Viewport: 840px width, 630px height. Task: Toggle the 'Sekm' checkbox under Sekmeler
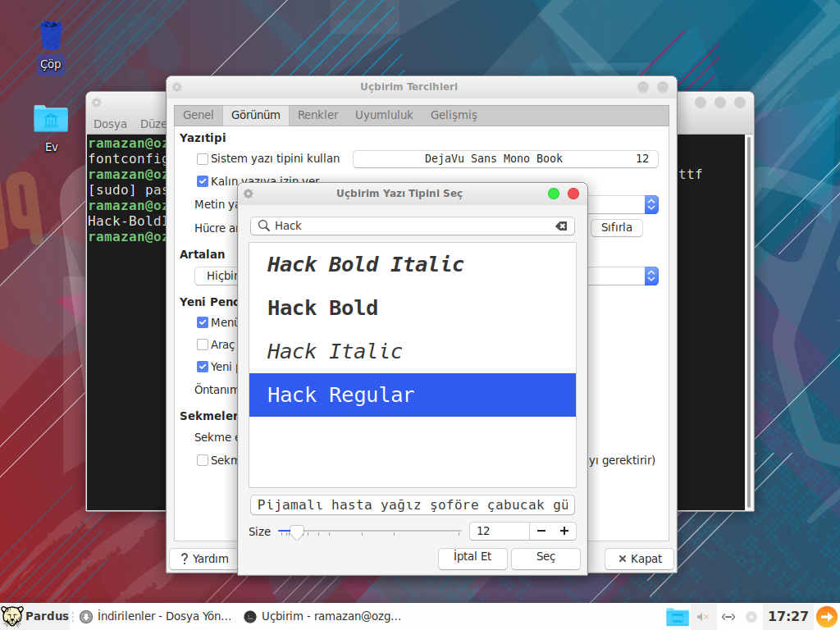[x=203, y=460]
